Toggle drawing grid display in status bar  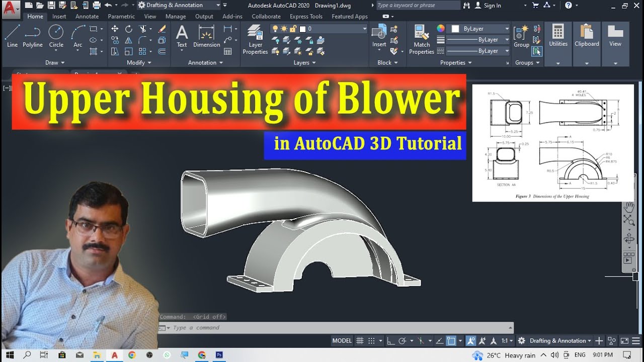pos(360,341)
